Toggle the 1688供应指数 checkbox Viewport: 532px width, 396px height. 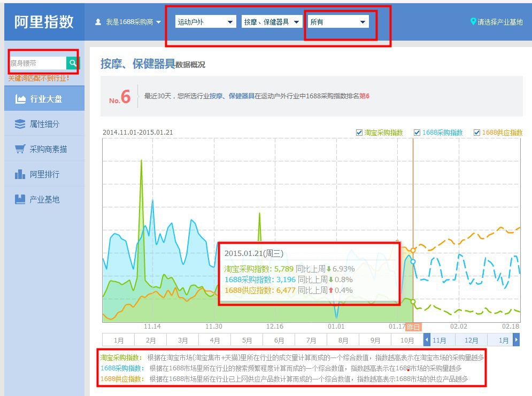(x=477, y=133)
